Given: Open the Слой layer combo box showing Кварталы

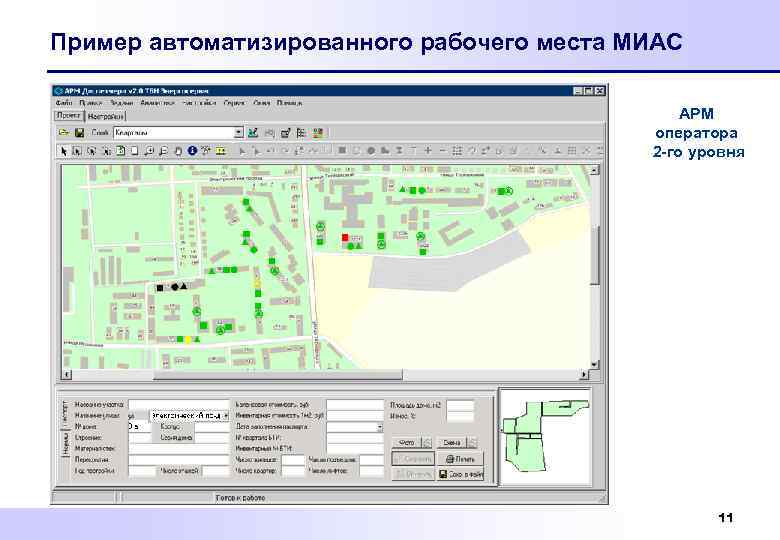Looking at the screenshot, I should 178,133.
